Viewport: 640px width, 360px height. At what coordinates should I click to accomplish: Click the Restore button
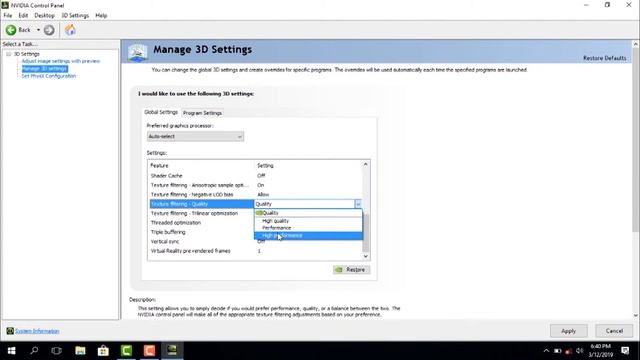tap(351, 270)
